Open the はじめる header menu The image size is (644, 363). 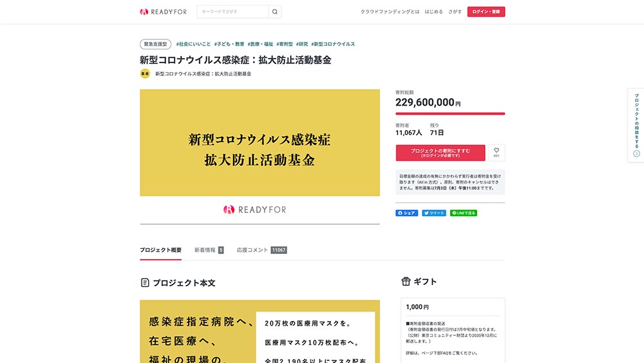pos(434,12)
